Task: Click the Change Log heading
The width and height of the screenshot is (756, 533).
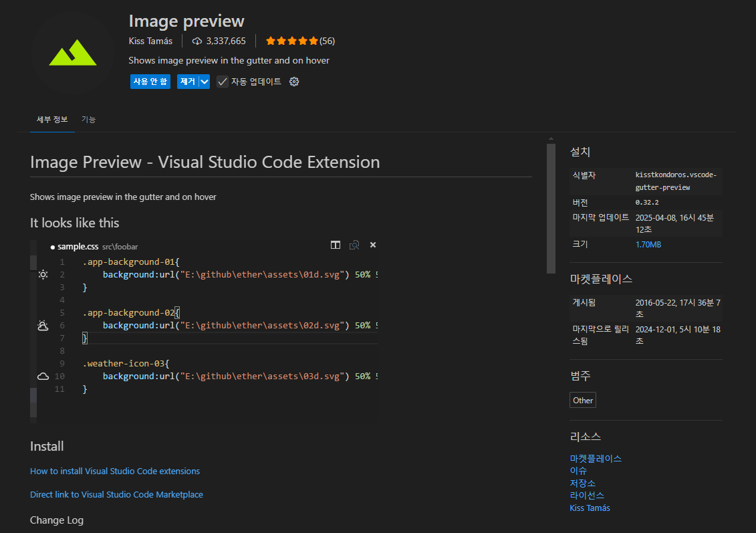Action: [56, 520]
